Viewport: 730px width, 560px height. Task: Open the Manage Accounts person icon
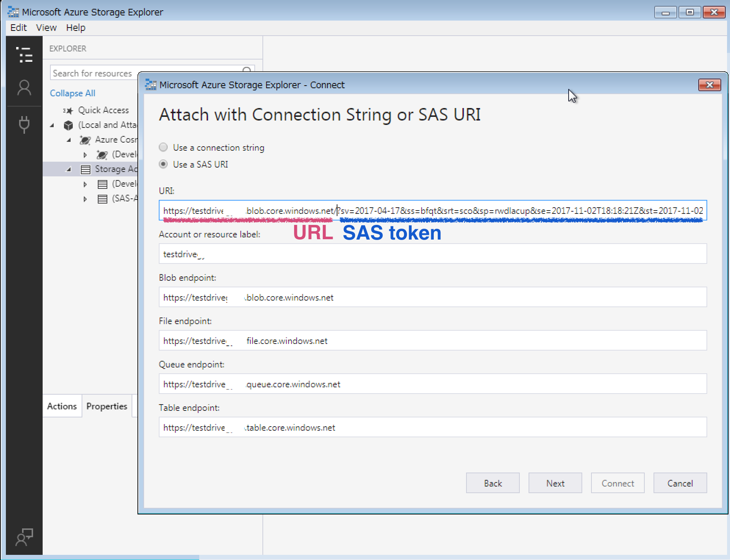point(24,88)
